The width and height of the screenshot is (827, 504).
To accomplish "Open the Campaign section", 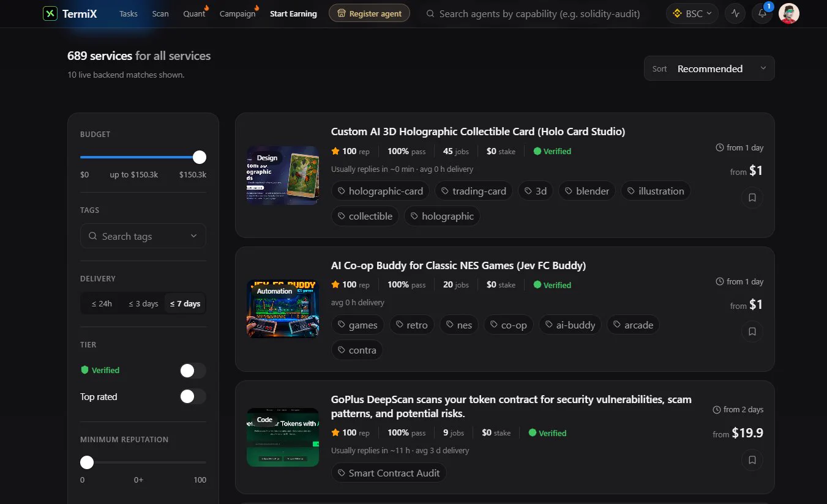I will (x=238, y=13).
